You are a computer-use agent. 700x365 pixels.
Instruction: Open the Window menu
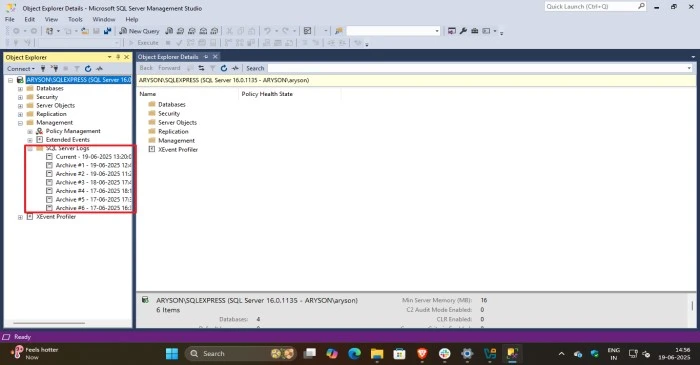click(x=104, y=19)
